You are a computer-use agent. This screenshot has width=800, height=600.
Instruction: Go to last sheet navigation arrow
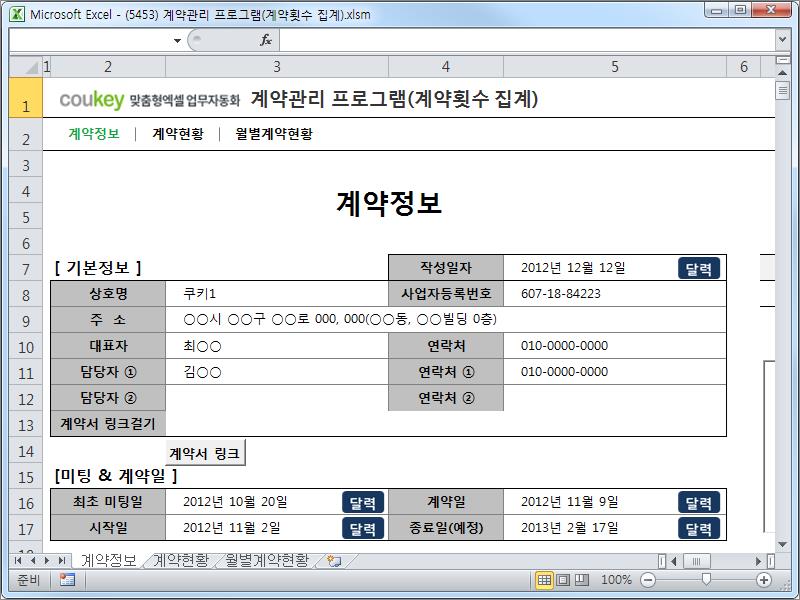click(62, 561)
